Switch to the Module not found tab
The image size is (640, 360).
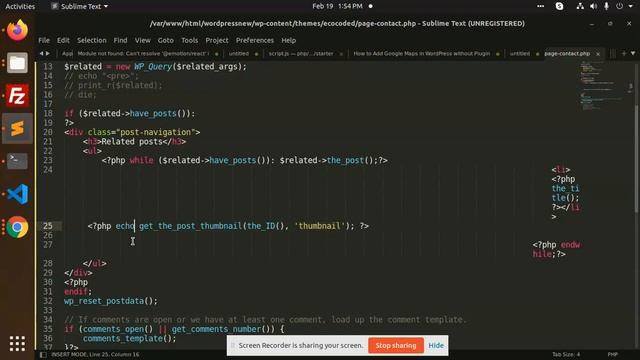(x=143, y=53)
